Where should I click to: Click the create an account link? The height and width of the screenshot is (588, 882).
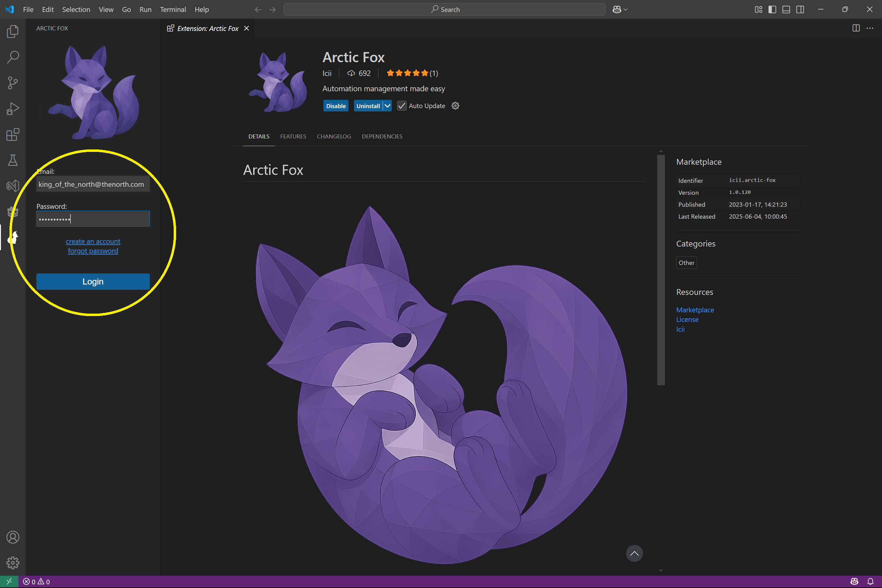click(93, 241)
